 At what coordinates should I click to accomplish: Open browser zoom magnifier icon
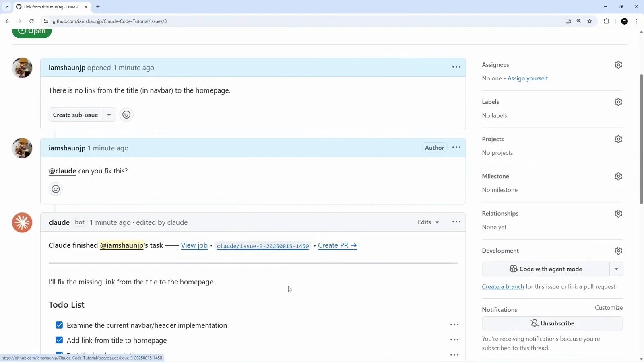579,21
